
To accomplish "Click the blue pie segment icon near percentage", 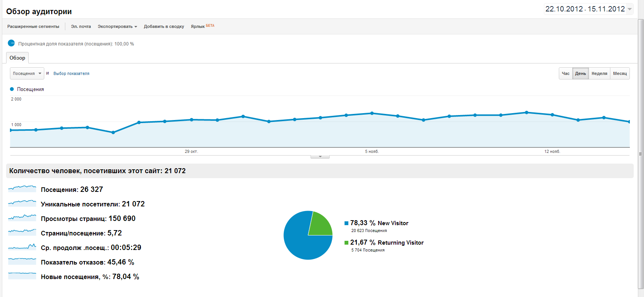I will click(x=11, y=43).
